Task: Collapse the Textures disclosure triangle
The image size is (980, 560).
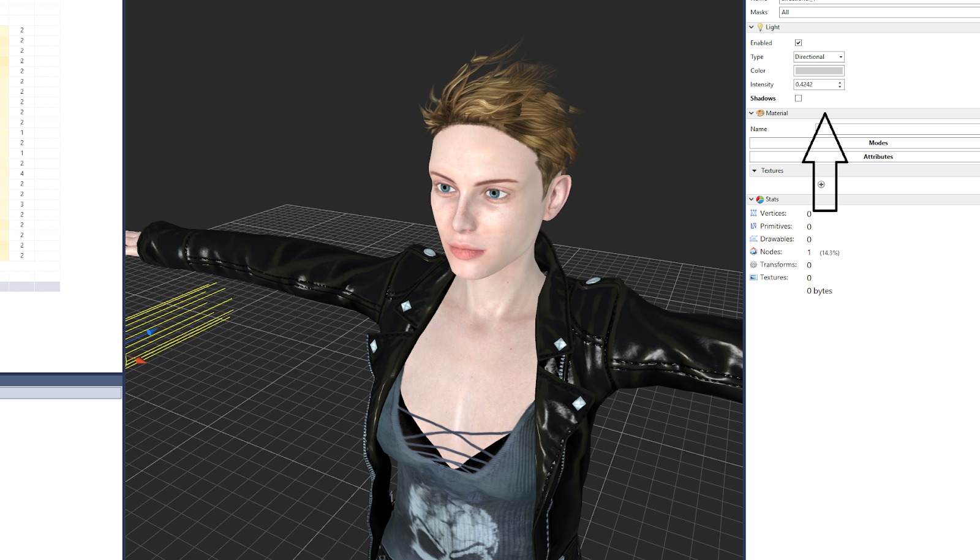Action: (755, 171)
